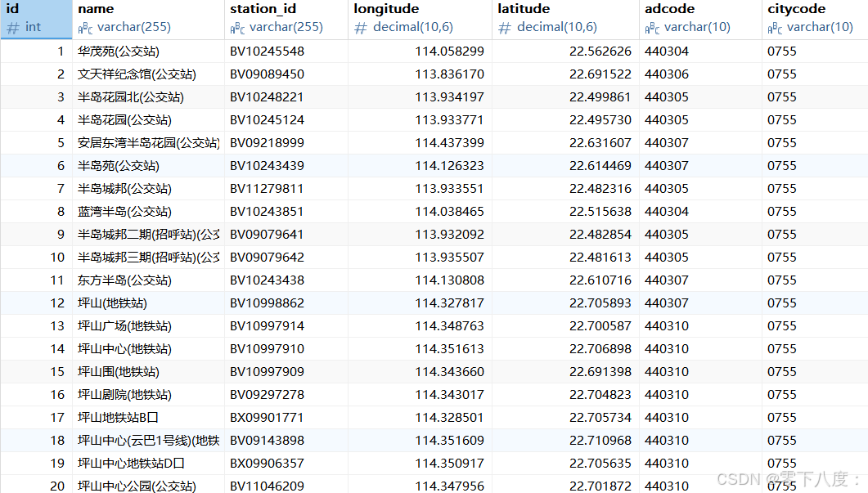Click the numeric type icon under id
The height and width of the screenshot is (493, 868).
(x=13, y=28)
